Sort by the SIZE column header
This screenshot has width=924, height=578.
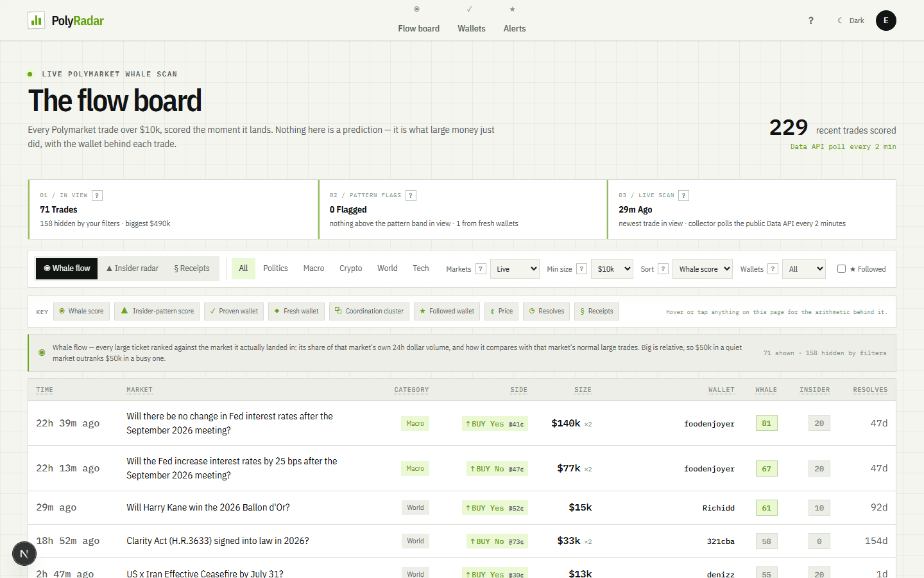583,390
